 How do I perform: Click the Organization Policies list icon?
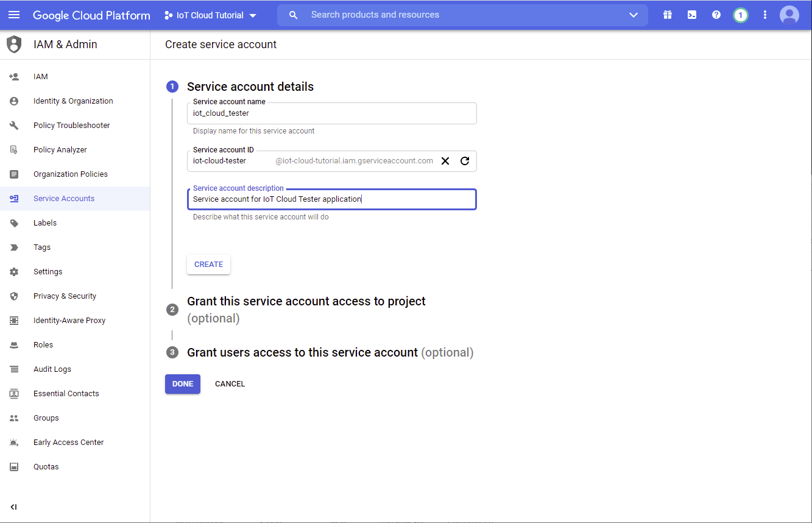click(x=14, y=174)
